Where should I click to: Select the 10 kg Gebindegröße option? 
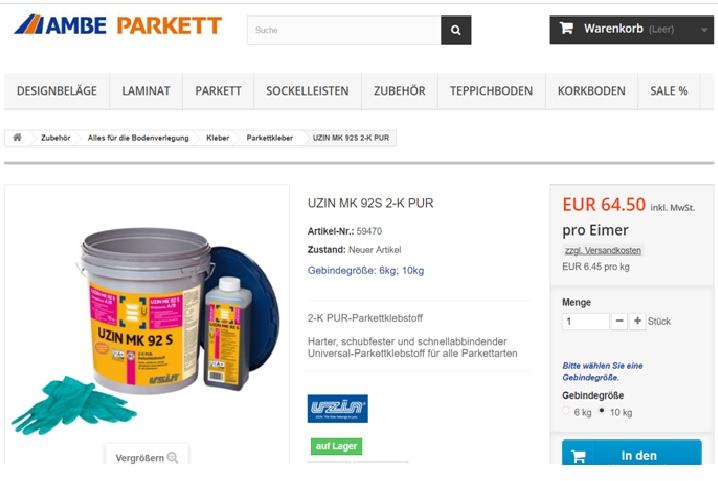coord(602,410)
